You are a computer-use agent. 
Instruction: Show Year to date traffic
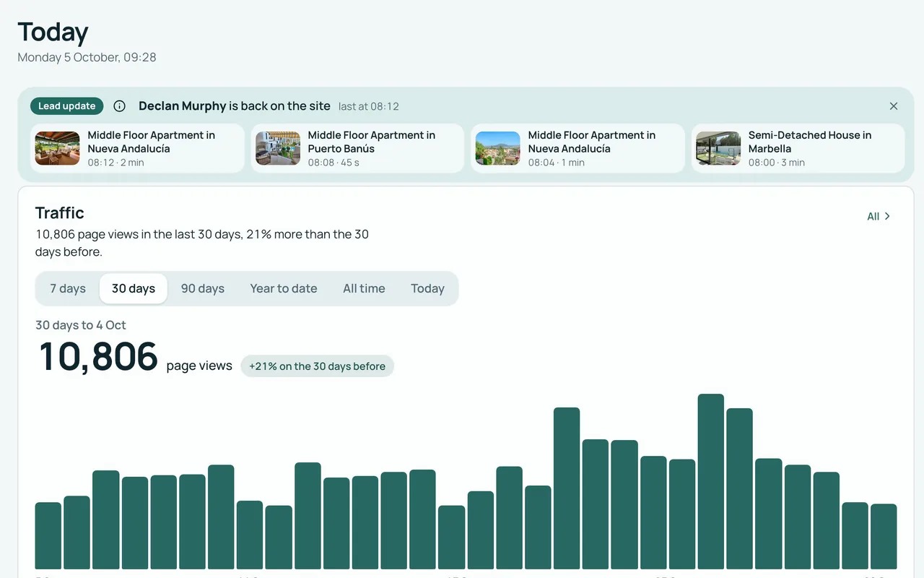(x=284, y=288)
